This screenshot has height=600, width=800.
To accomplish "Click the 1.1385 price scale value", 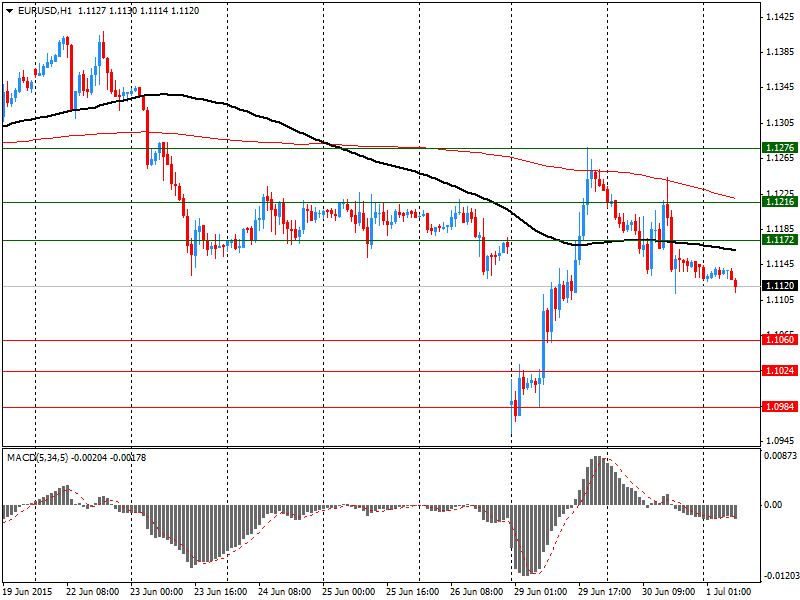I will pyautogui.click(x=780, y=52).
